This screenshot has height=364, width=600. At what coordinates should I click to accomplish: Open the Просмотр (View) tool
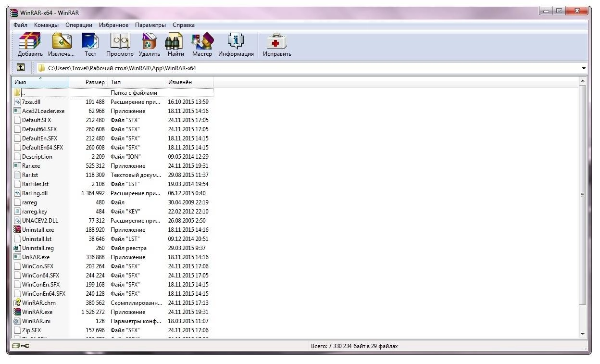point(120,41)
